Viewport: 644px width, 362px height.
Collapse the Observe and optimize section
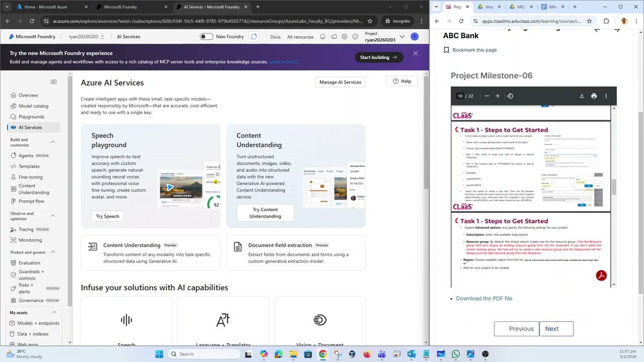point(53,216)
